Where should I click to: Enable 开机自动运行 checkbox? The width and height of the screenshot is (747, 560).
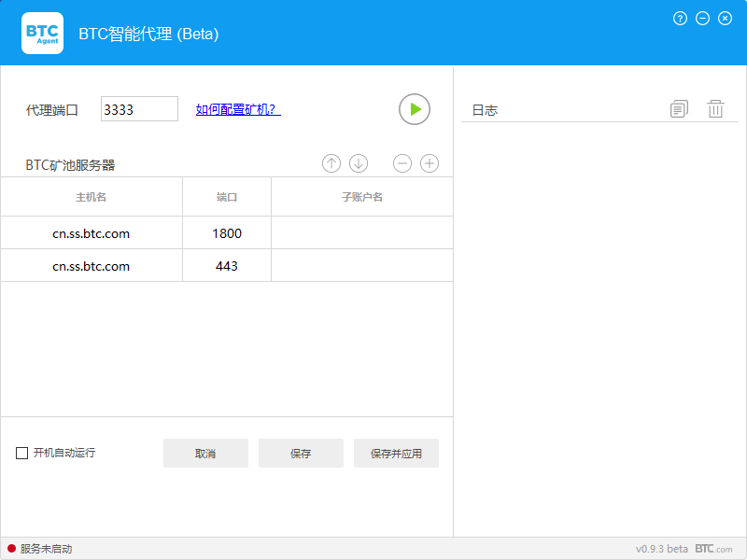[21, 453]
